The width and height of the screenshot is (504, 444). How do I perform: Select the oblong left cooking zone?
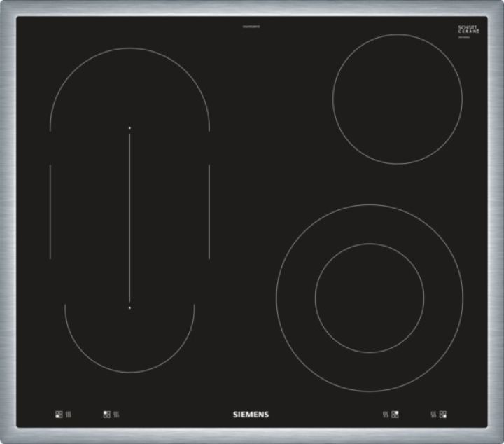130,210
